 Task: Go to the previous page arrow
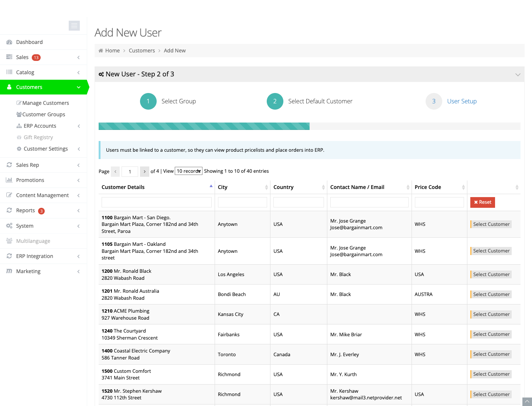[115, 171]
